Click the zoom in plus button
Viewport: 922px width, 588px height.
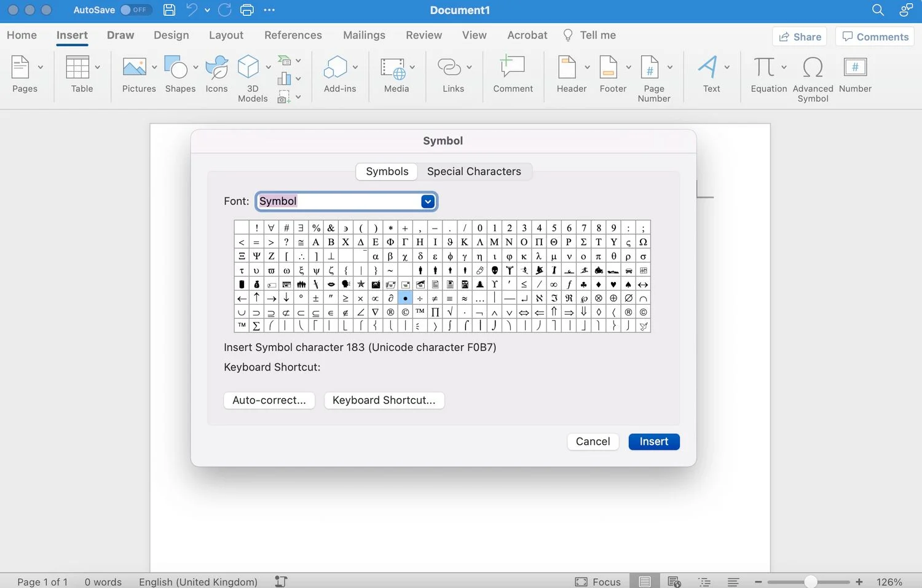(x=859, y=582)
